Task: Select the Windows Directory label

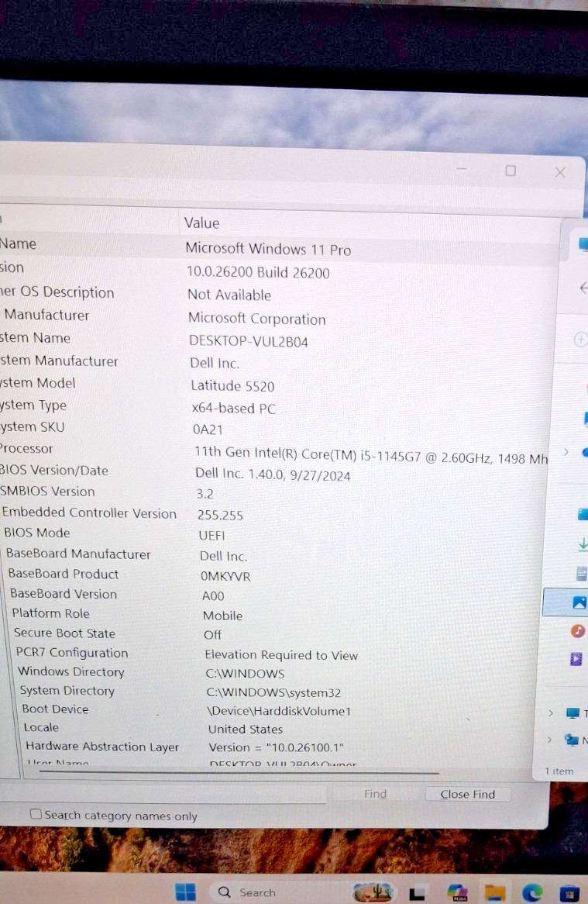Action: click(70, 671)
